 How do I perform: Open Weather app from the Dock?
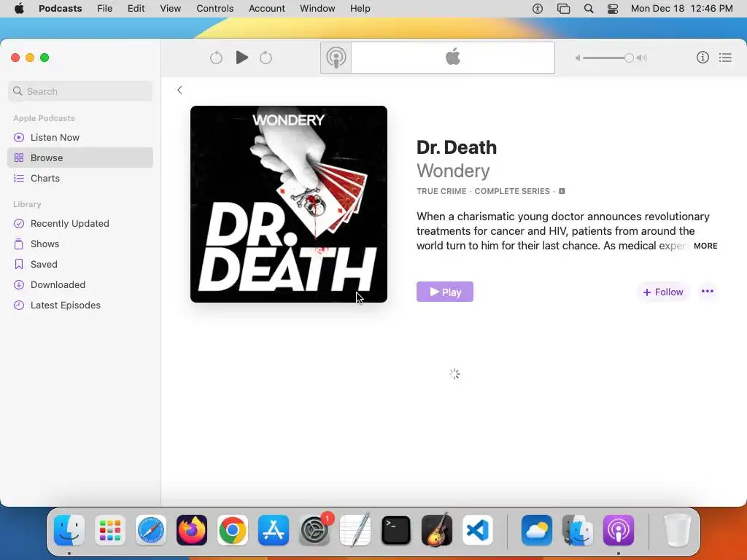tap(537, 530)
